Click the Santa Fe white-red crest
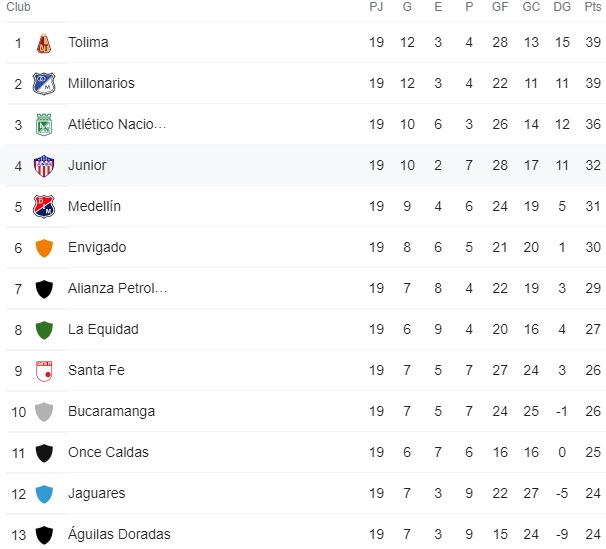606x549 pixels. point(44,371)
